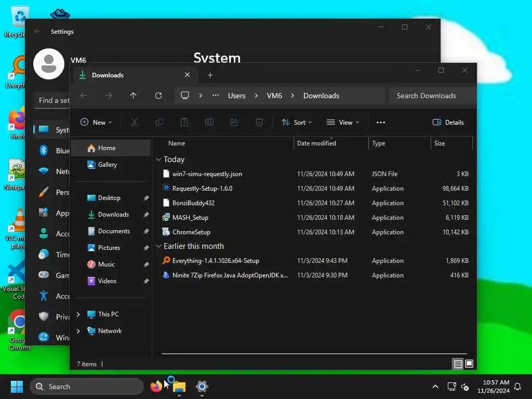The height and width of the screenshot is (399, 532).
Task: Click the Cut scissors icon in toolbar
Action: tap(135, 122)
